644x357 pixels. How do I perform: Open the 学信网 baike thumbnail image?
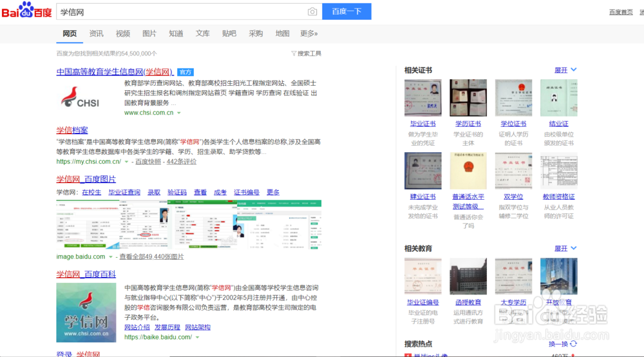click(86, 313)
